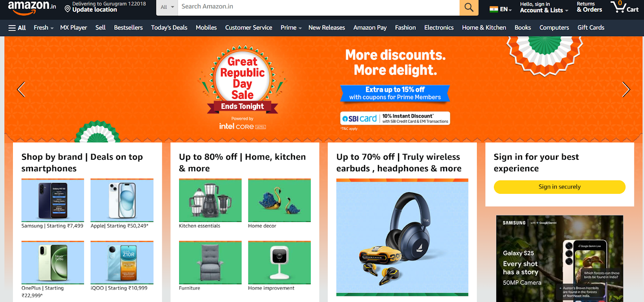The height and width of the screenshot is (302, 644).
Task: Expand the Account & Lists dropdown
Action: click(x=544, y=7)
